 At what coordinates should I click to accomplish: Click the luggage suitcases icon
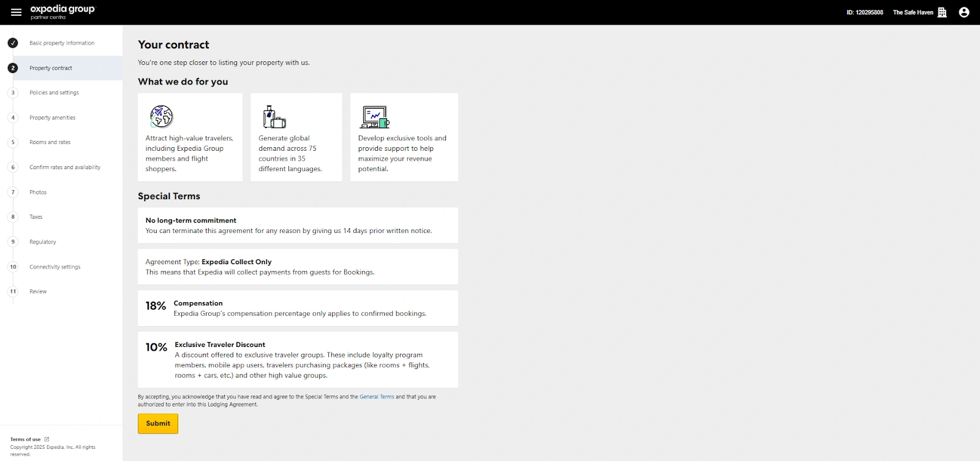click(274, 116)
